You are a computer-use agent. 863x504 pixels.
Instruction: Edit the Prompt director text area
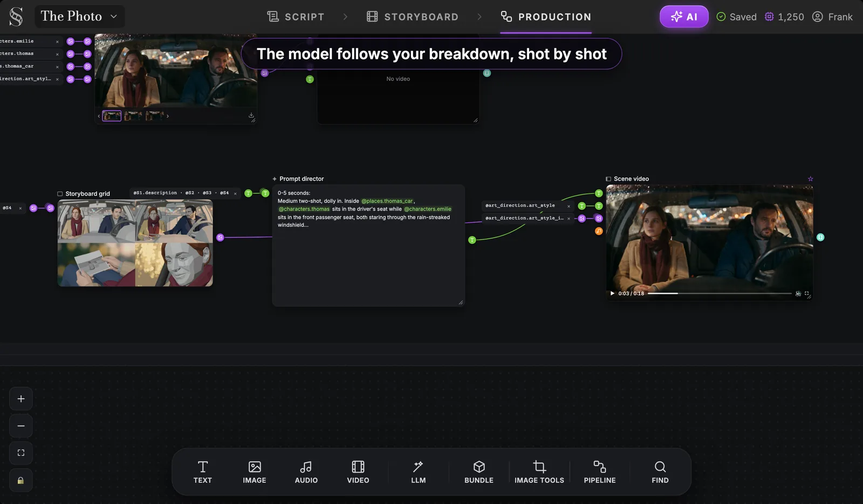(x=368, y=245)
